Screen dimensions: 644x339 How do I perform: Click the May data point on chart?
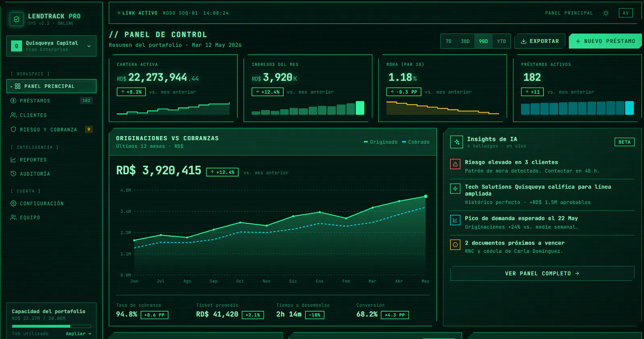[425, 196]
